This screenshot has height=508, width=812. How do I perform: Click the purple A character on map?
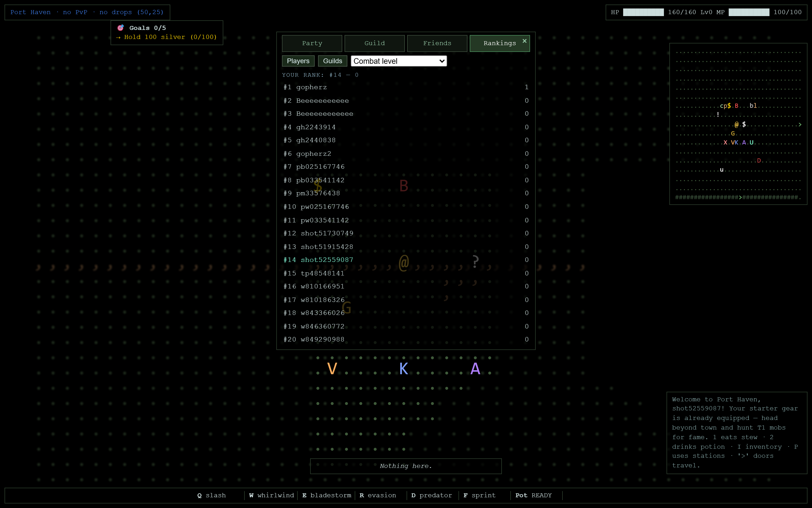[475, 369]
